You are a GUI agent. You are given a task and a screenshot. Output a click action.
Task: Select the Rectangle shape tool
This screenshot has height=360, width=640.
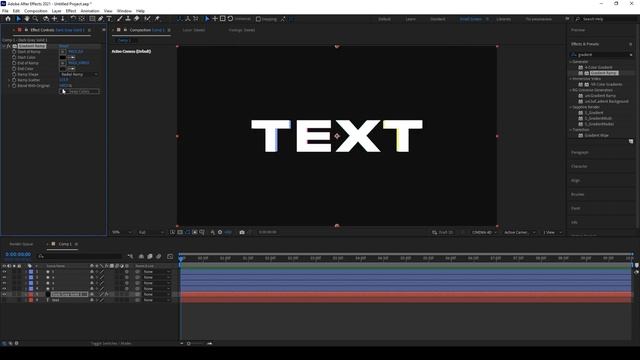point(92,19)
